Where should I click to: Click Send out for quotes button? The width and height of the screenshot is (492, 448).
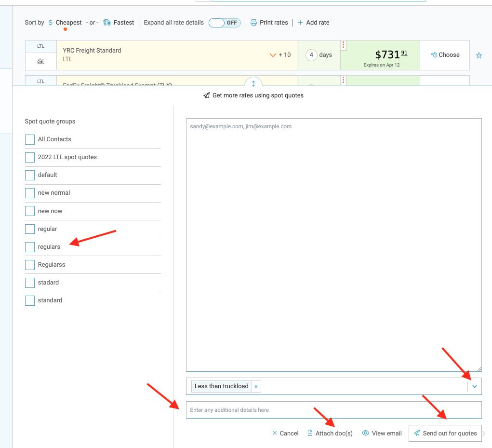(x=445, y=433)
